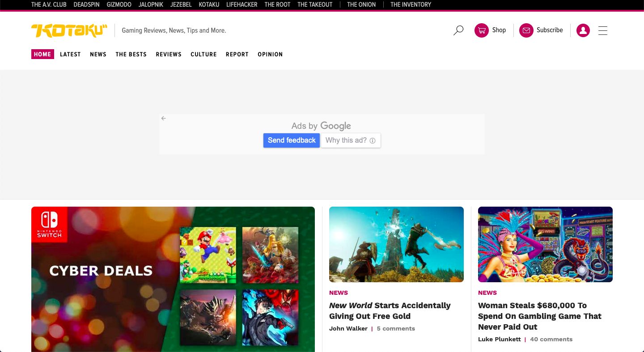Open THE TAKEOUT site link
Viewport: 644px width, 352px height.
(x=315, y=4)
